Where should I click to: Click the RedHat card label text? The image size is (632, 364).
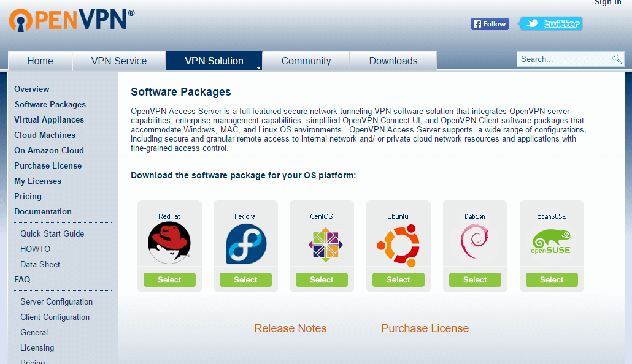click(169, 216)
